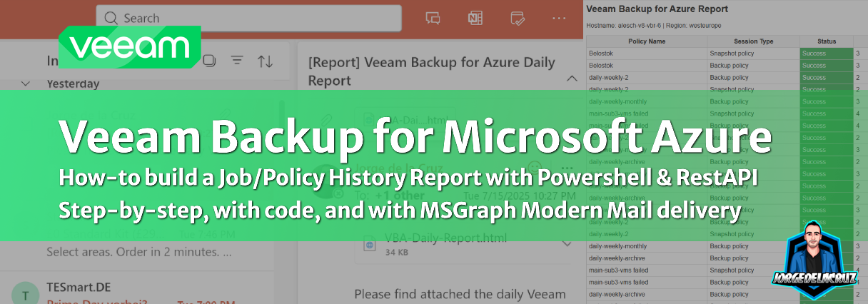Viewport: 868px width, 304px height.
Task: Collapse the email header chevron beside subject
Action: pyautogui.click(x=571, y=78)
